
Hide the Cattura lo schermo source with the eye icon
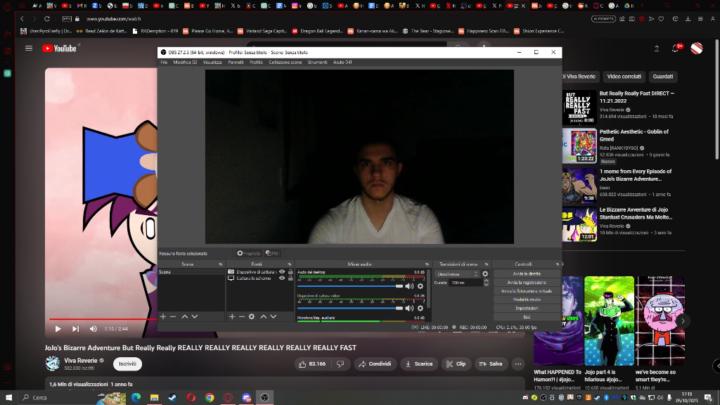(282, 278)
